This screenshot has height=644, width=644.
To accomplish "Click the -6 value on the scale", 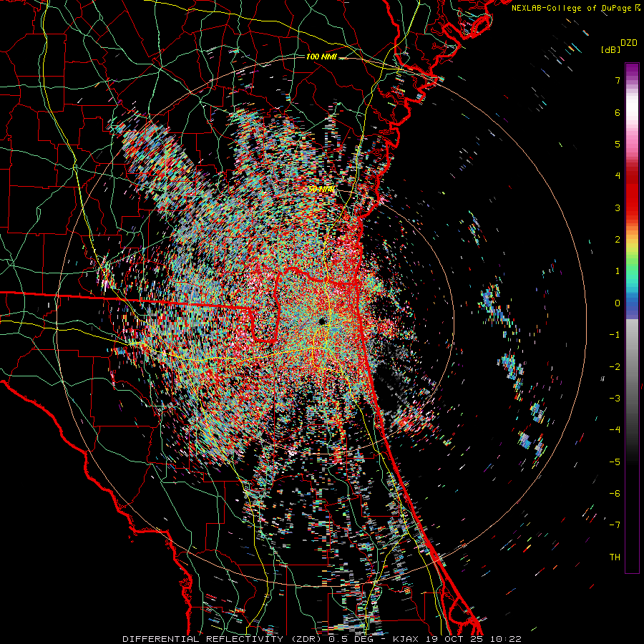I will 615,494.
